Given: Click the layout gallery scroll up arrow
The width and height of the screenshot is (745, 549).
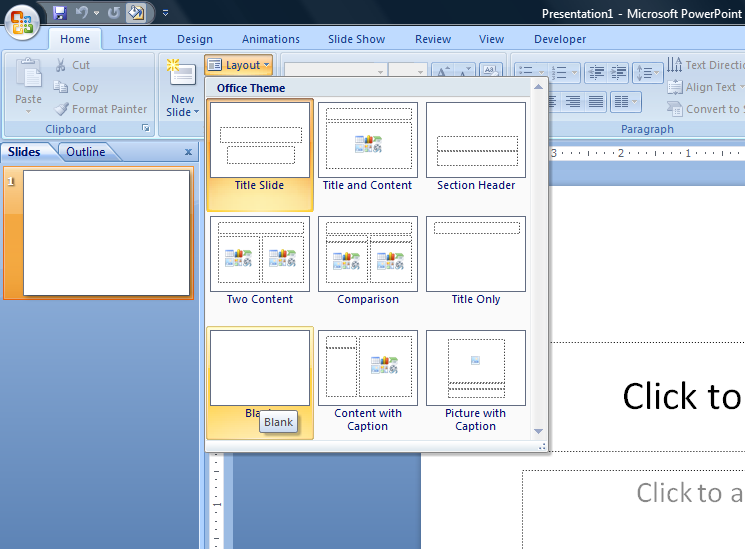Looking at the screenshot, I should point(538,87).
